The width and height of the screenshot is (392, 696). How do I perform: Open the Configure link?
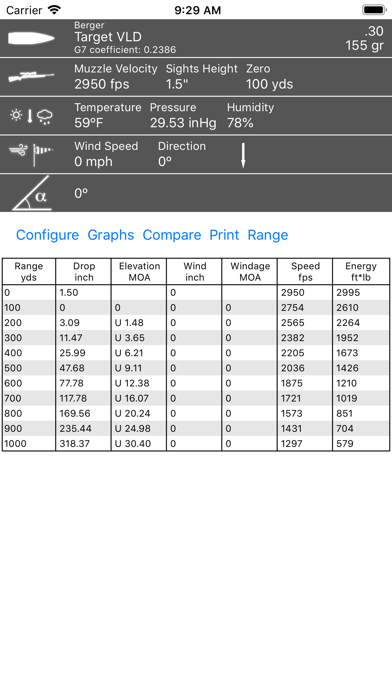pyautogui.click(x=48, y=235)
